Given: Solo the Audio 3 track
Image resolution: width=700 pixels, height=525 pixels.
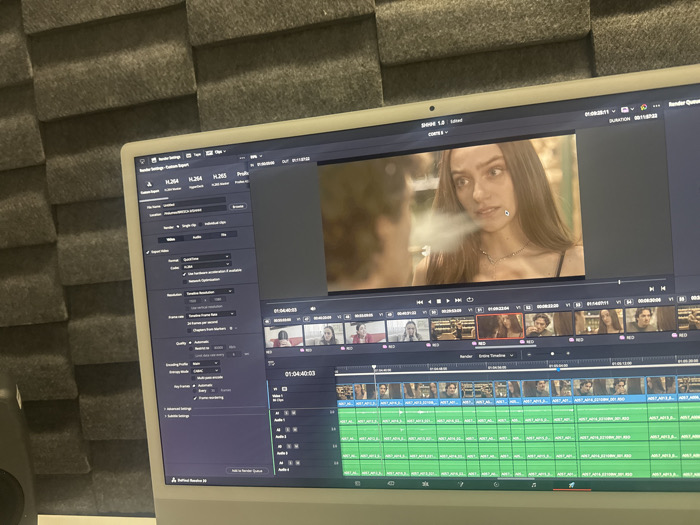Looking at the screenshot, I should pyautogui.click(x=289, y=446).
